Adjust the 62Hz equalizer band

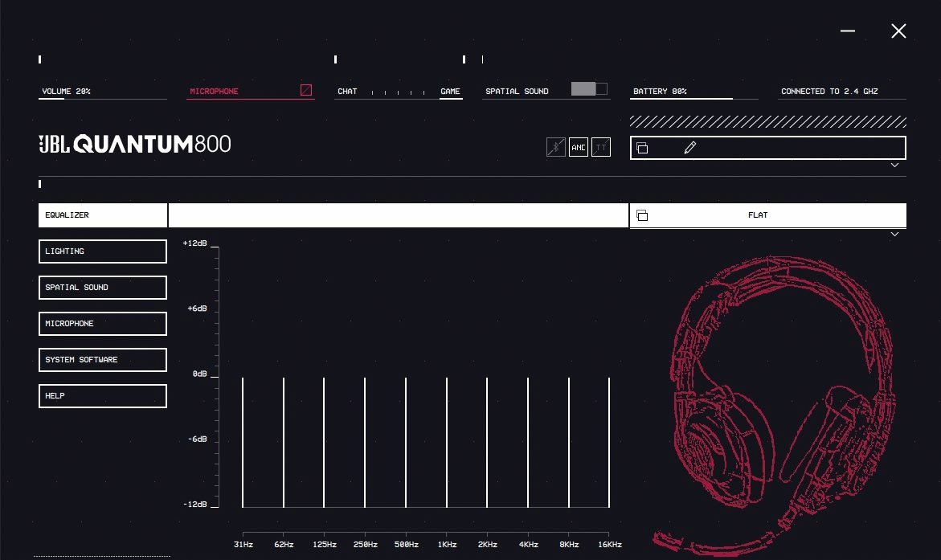click(283, 443)
